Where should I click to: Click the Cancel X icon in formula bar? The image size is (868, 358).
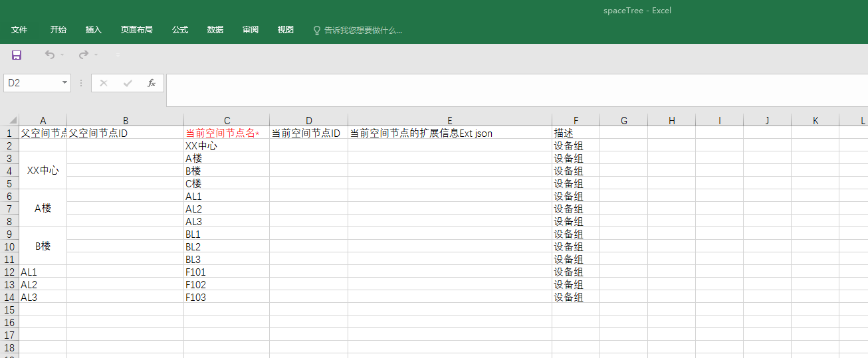point(104,83)
